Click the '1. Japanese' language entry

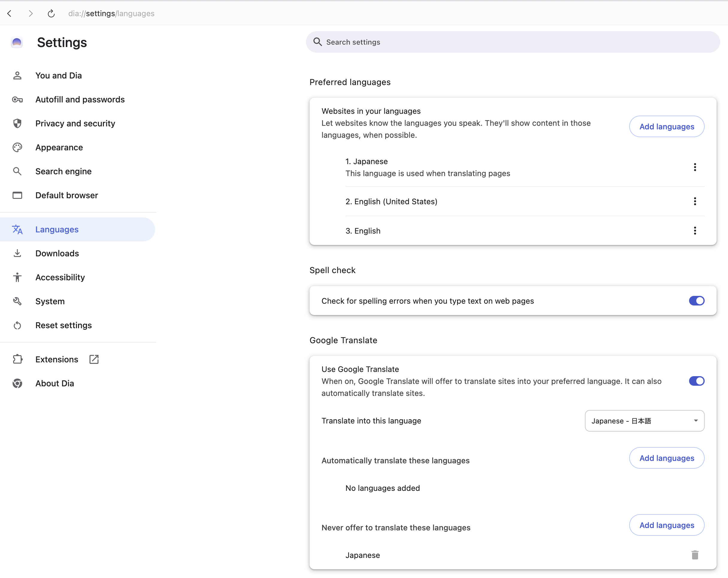click(x=366, y=161)
